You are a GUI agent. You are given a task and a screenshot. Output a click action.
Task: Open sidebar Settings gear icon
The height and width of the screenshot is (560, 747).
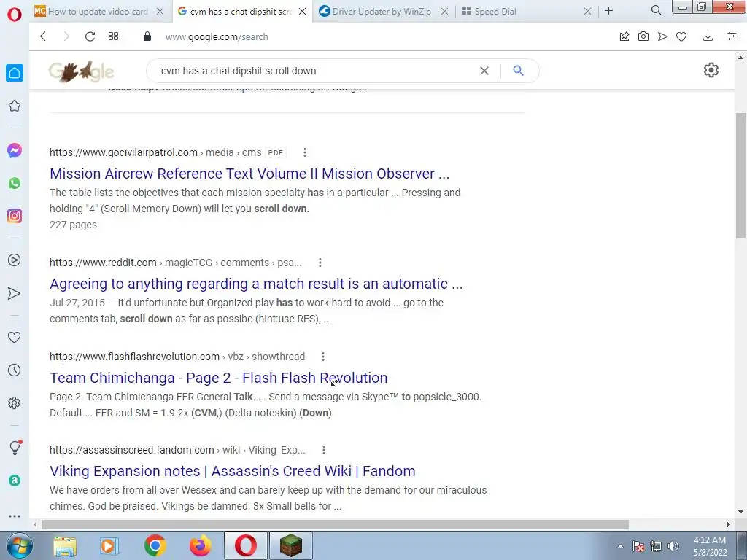(15, 402)
